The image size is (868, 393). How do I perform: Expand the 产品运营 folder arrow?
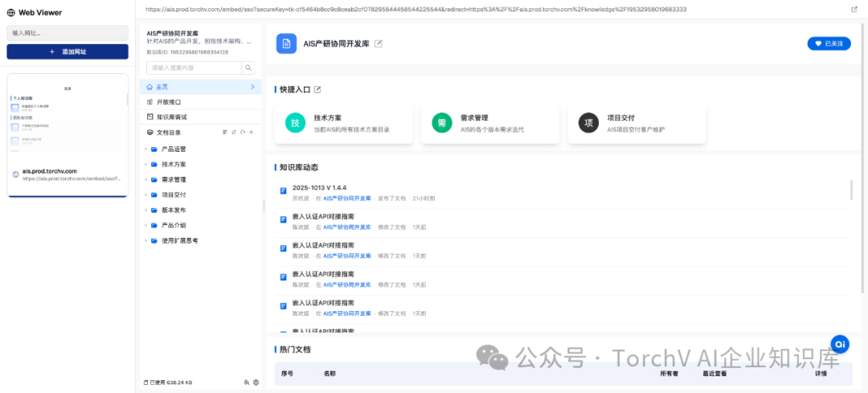pyautogui.click(x=145, y=149)
